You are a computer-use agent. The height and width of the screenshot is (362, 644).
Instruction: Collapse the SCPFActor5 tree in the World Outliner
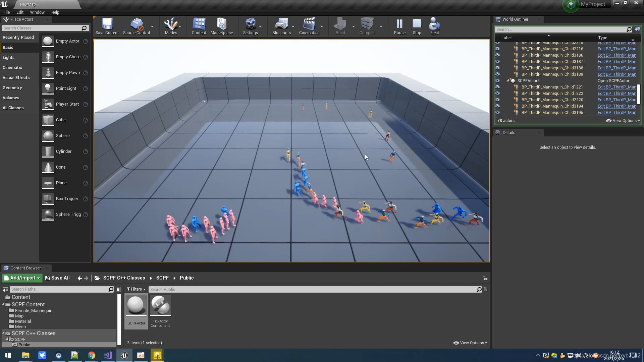[508, 81]
